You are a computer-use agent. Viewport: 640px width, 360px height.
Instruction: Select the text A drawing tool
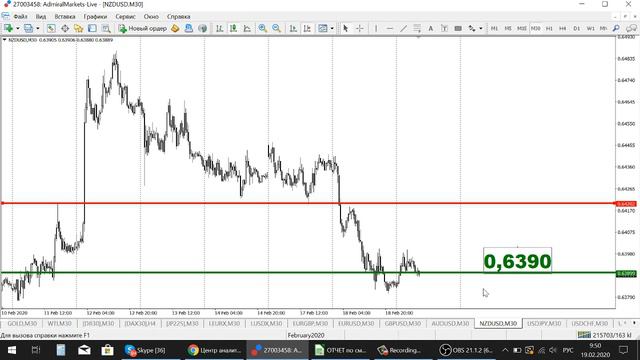(x=430, y=28)
